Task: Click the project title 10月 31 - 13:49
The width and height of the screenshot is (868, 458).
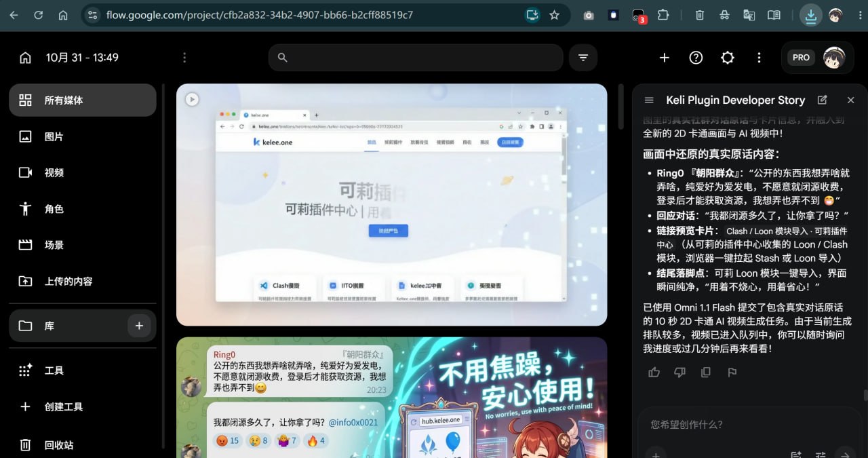Action: (x=82, y=58)
